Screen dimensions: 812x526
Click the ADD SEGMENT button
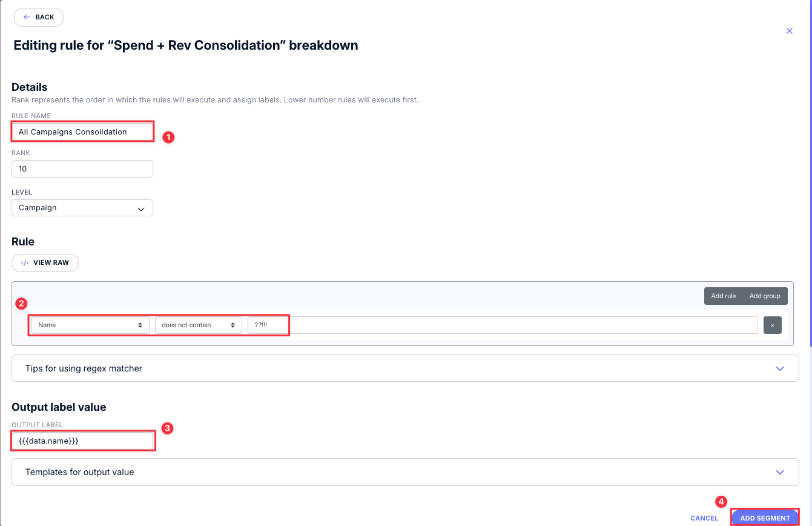[x=765, y=518]
